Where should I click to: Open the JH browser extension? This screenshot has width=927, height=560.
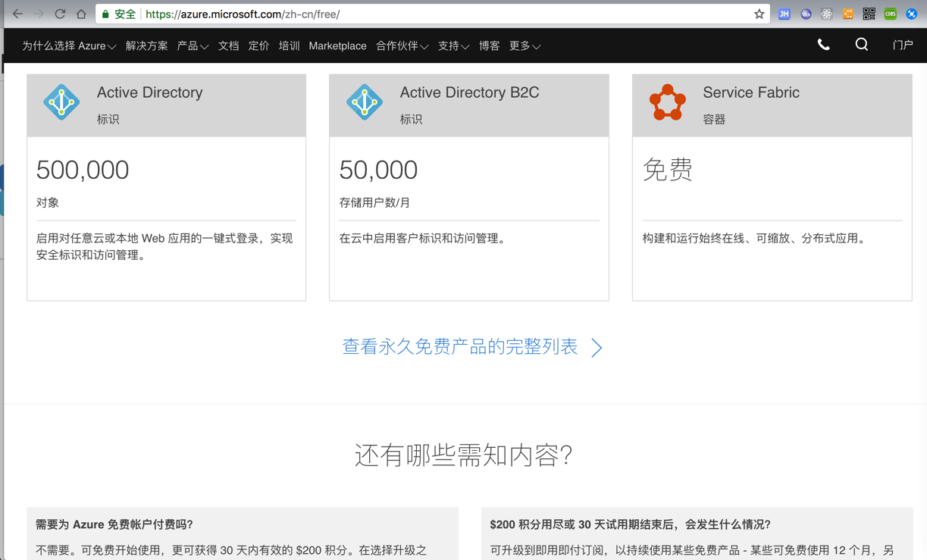click(785, 14)
